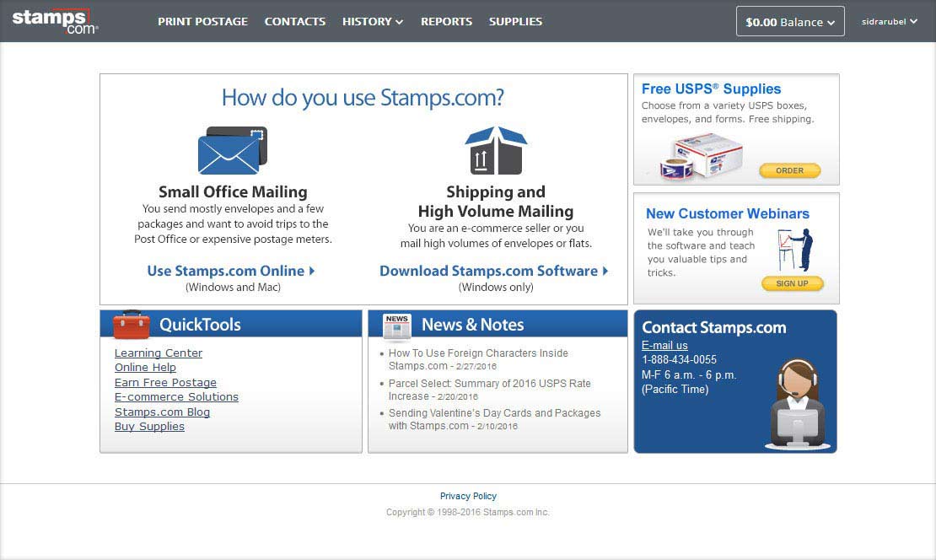Expand the $0.00 Balance dropdown

(x=790, y=21)
